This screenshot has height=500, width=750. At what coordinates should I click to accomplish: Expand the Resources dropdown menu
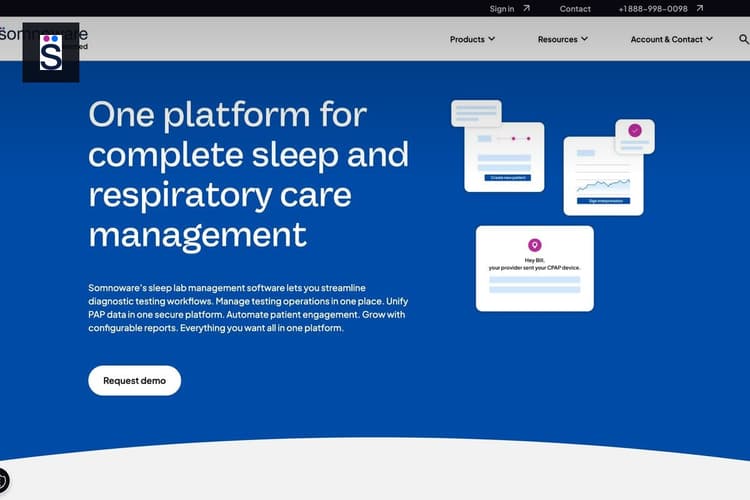click(562, 39)
